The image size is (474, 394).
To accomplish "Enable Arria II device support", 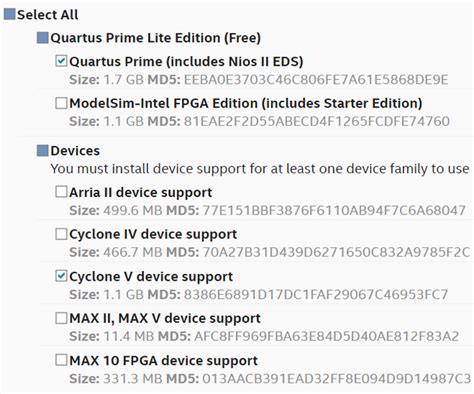I will 61,192.
